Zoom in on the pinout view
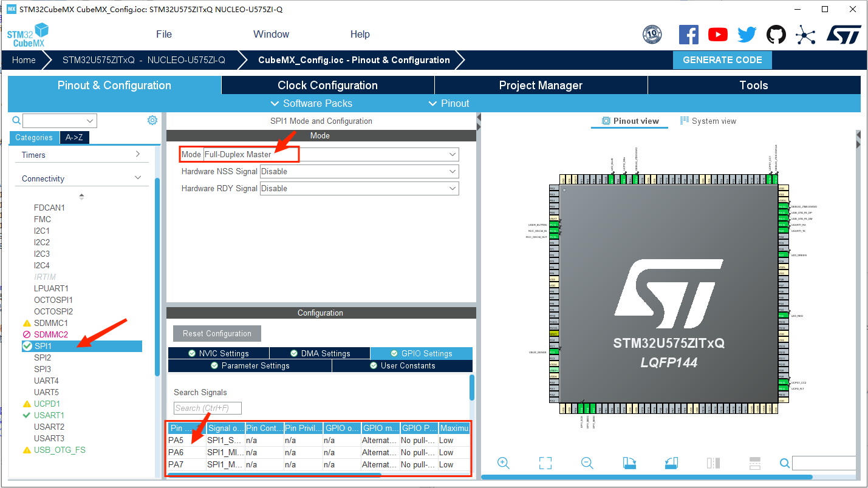The image size is (868, 488). point(503,463)
